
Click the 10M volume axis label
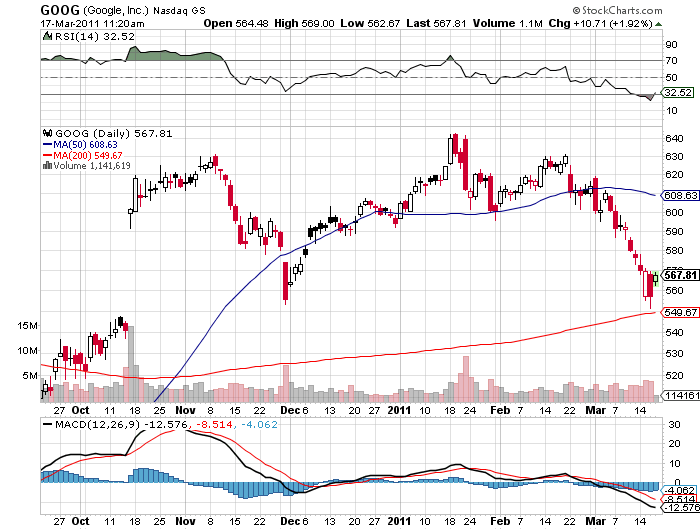[28, 351]
